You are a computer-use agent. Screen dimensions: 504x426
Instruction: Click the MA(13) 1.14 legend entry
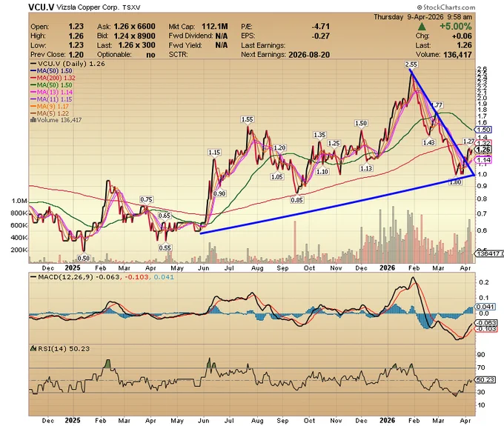pyautogui.click(x=52, y=92)
